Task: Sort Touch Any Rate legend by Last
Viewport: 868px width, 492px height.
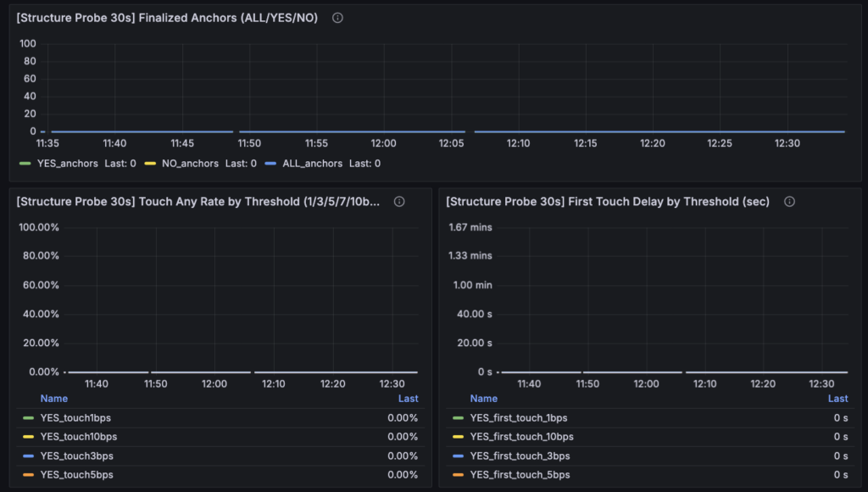Action: coord(408,399)
